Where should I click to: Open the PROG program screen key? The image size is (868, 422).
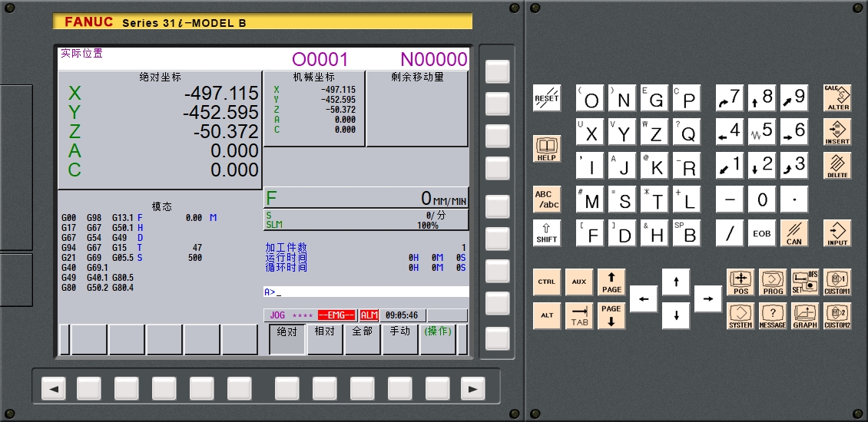[773, 282]
